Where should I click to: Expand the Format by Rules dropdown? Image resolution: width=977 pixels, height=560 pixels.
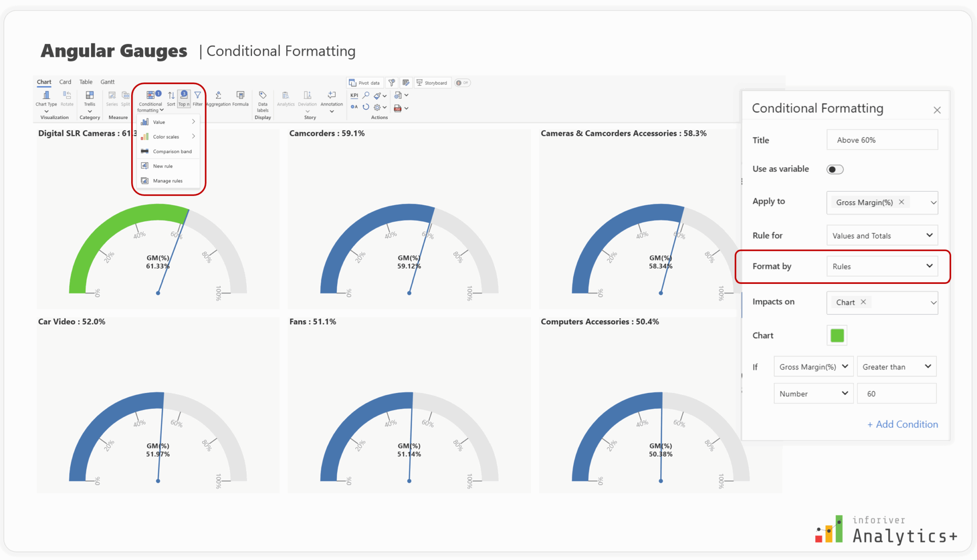pos(883,266)
